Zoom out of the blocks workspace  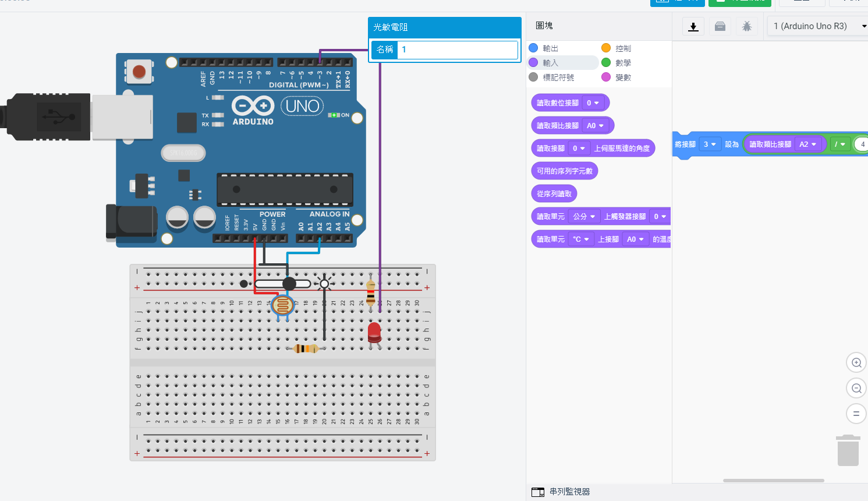[856, 388]
